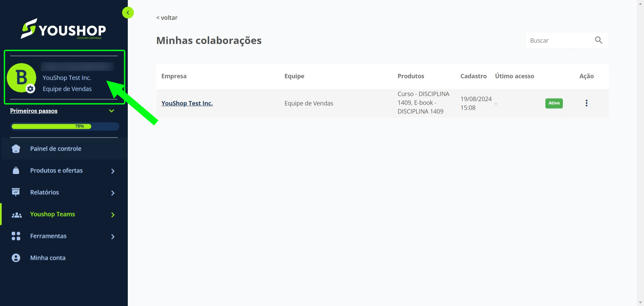Expand the Relatórios submenu arrow
The height and width of the screenshot is (306, 644).
[113, 193]
